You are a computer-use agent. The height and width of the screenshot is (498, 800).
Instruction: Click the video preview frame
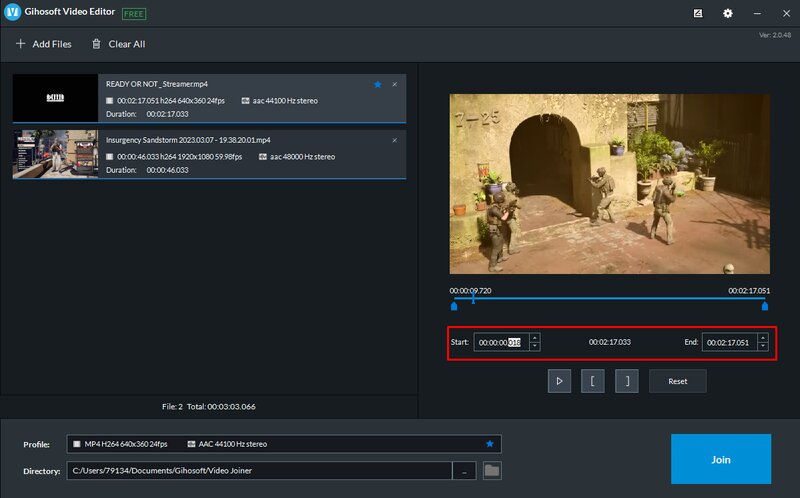point(609,184)
